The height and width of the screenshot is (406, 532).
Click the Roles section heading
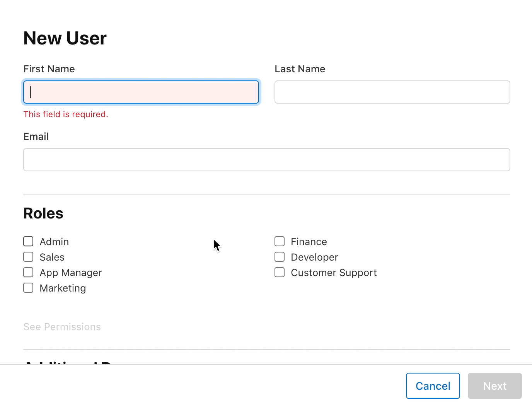[x=43, y=213]
